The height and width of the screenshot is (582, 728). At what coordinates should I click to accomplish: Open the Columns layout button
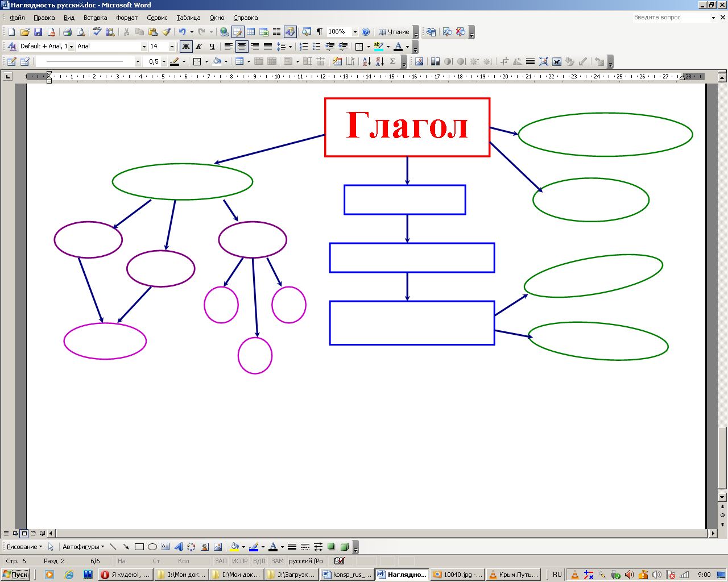point(277,32)
